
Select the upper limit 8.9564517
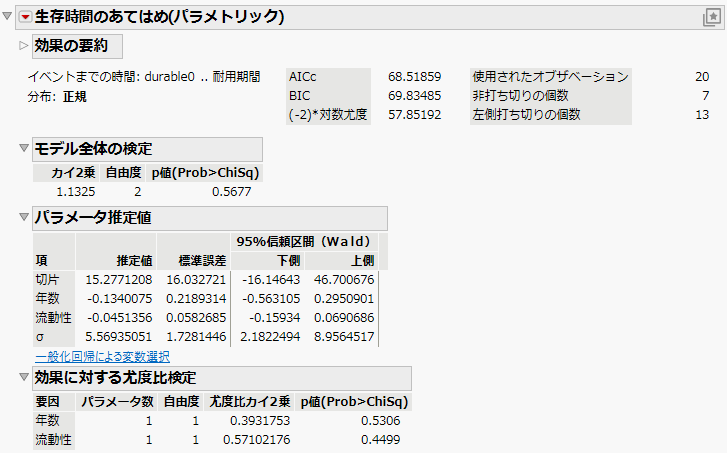click(344, 337)
